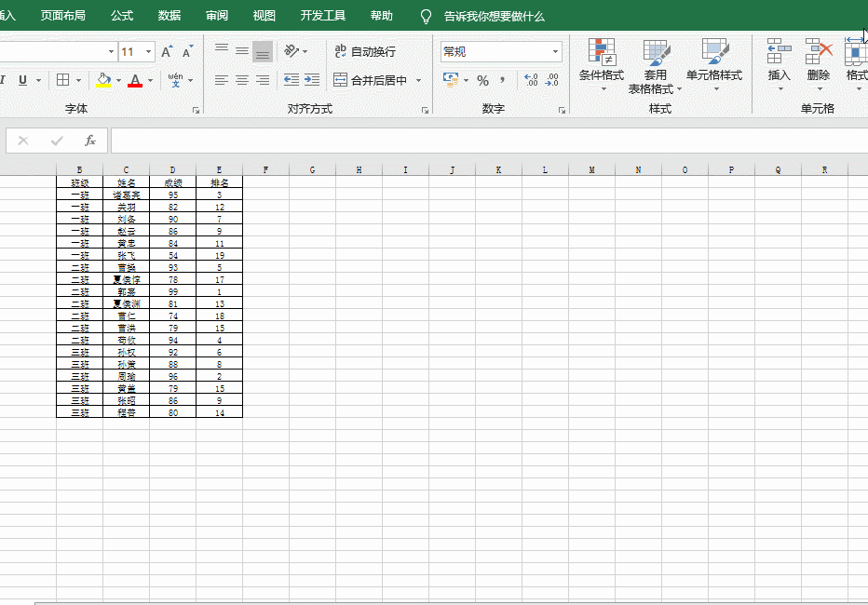Viewport: 868px width, 605px height.
Task: Apply underline formatting
Action: [22, 80]
